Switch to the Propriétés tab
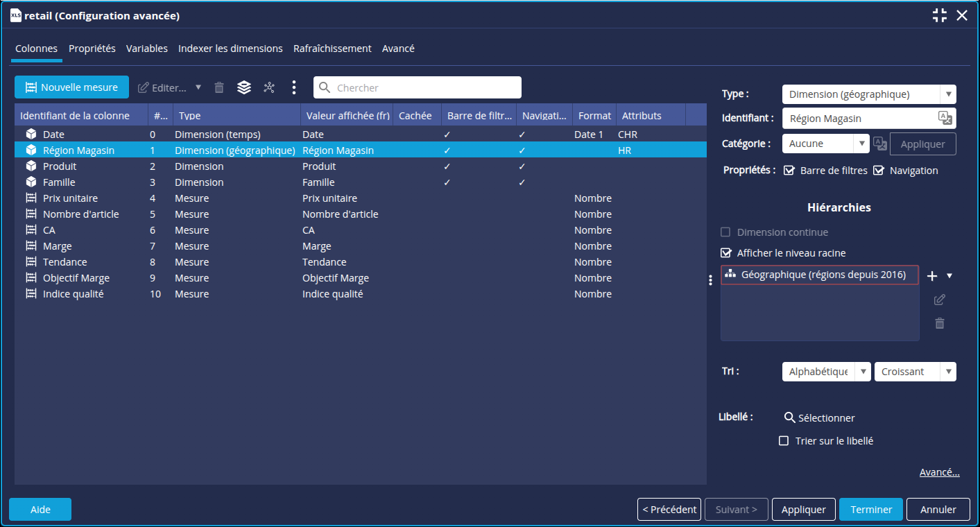The height and width of the screenshot is (527, 980). coord(92,49)
